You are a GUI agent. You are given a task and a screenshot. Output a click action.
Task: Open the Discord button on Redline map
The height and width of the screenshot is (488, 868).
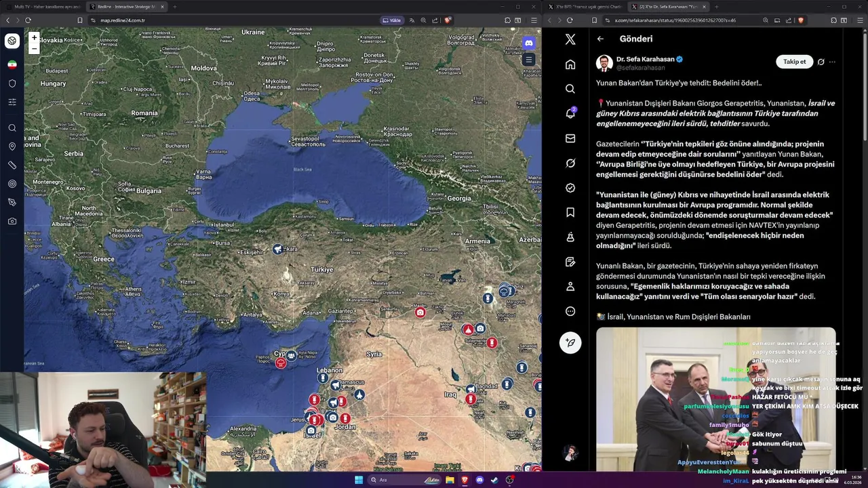pyautogui.click(x=528, y=43)
